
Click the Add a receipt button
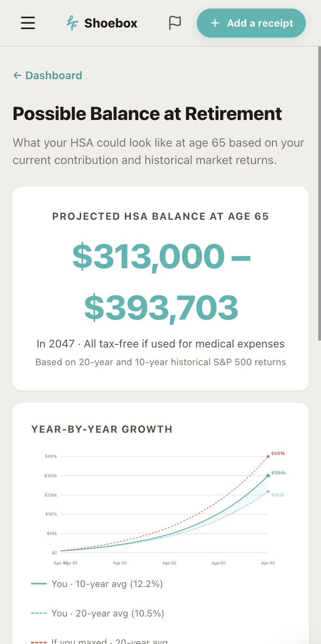coord(251,23)
